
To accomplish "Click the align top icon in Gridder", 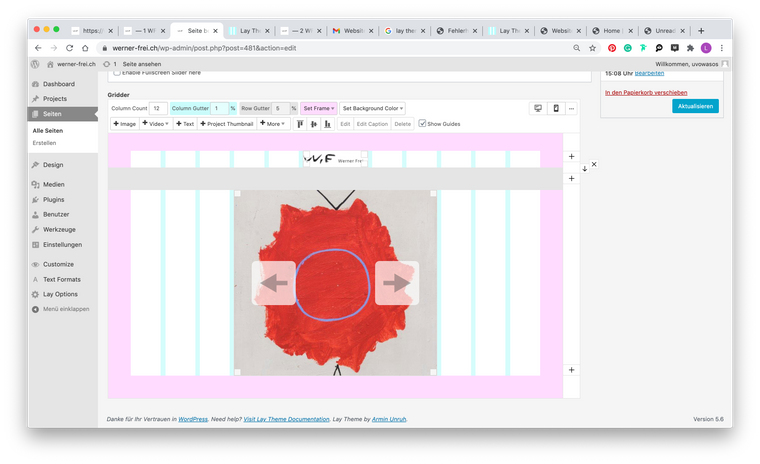I will click(x=301, y=124).
